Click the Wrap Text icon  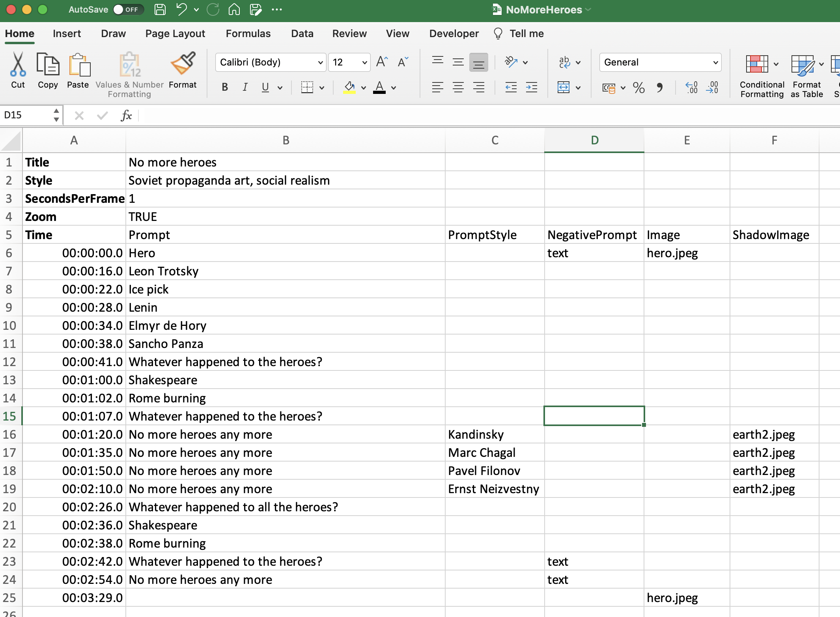pos(564,62)
